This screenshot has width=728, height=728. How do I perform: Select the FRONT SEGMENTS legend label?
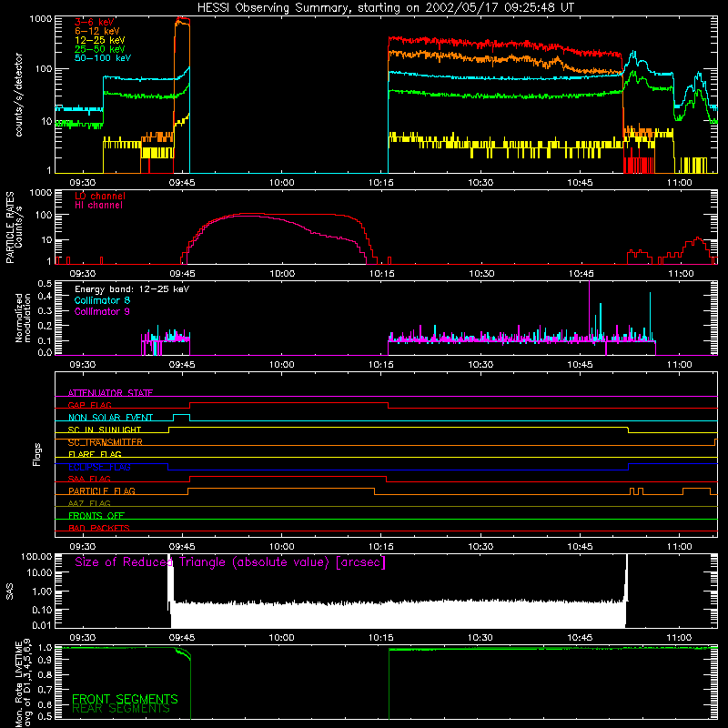click(x=125, y=699)
